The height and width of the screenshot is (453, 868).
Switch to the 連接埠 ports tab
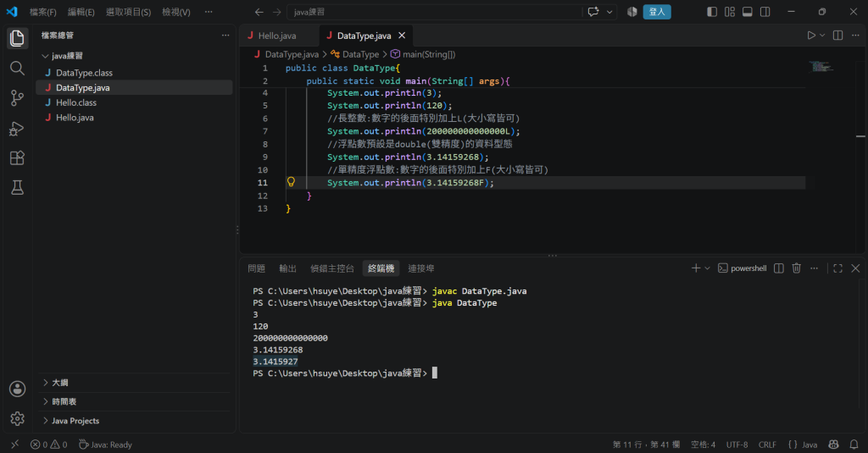coord(421,268)
